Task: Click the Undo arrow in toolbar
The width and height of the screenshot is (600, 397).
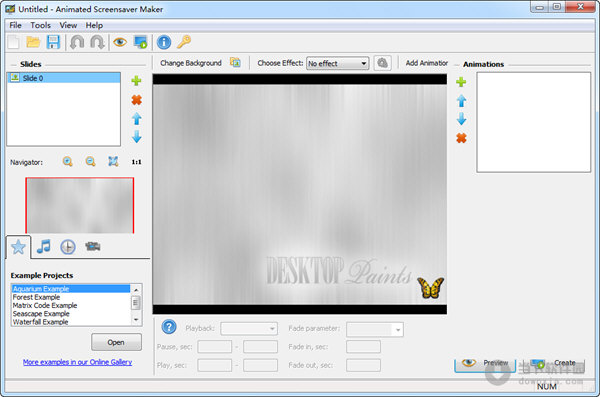Action: pyautogui.click(x=77, y=42)
